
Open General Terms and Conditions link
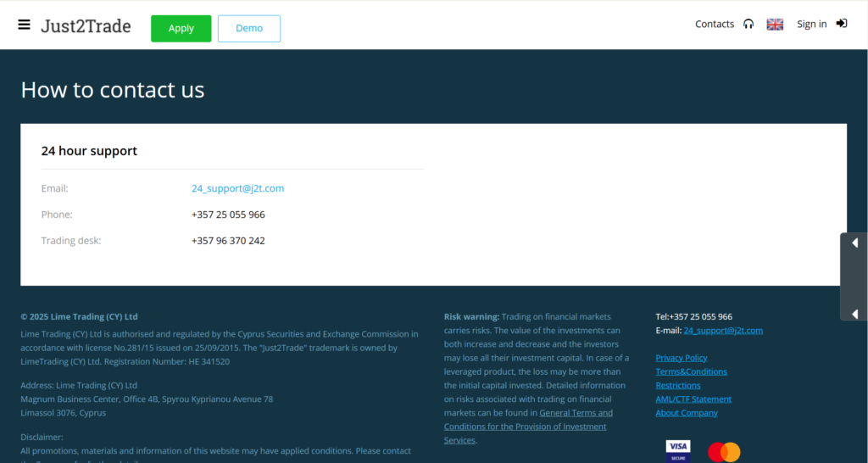pos(527,427)
